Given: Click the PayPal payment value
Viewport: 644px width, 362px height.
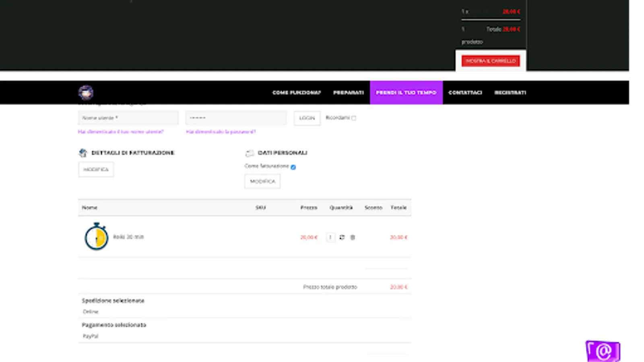Looking at the screenshot, I should click(x=91, y=336).
